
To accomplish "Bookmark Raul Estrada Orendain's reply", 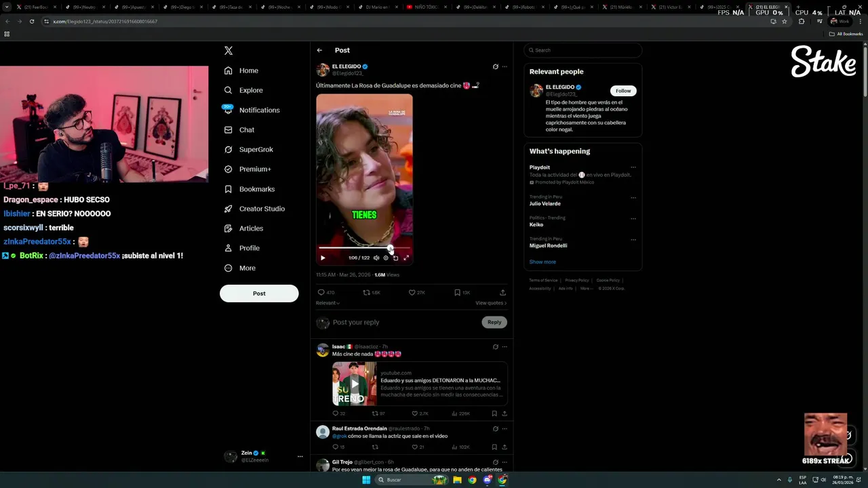I will (x=494, y=447).
